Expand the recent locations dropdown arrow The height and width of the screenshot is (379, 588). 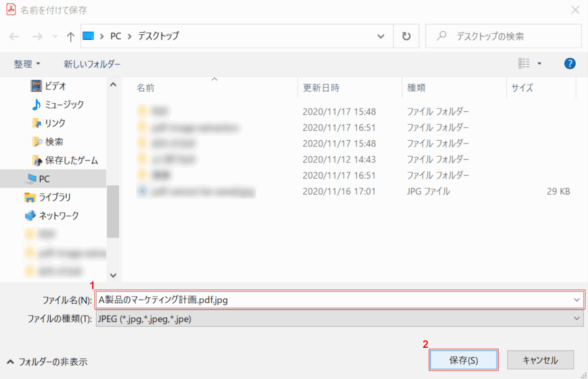[x=54, y=36]
